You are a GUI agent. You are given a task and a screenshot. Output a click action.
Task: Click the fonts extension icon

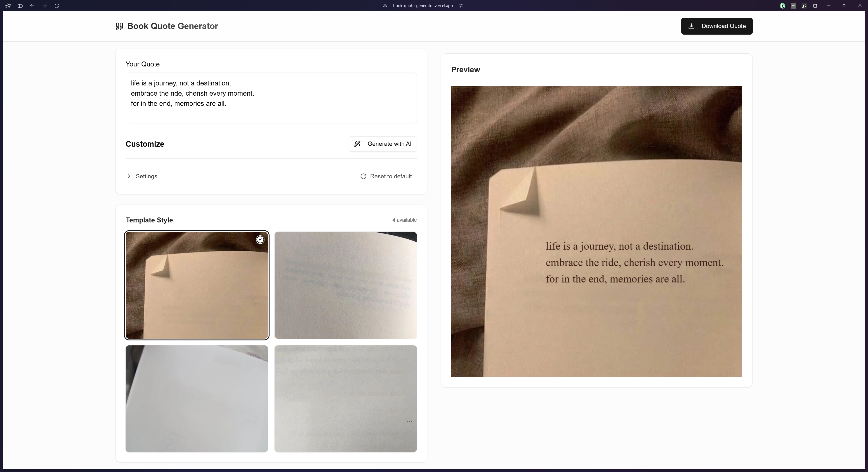[x=804, y=6]
